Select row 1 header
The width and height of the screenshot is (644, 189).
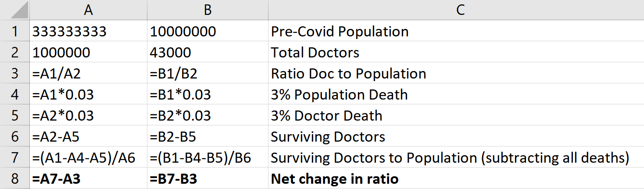coord(15,31)
